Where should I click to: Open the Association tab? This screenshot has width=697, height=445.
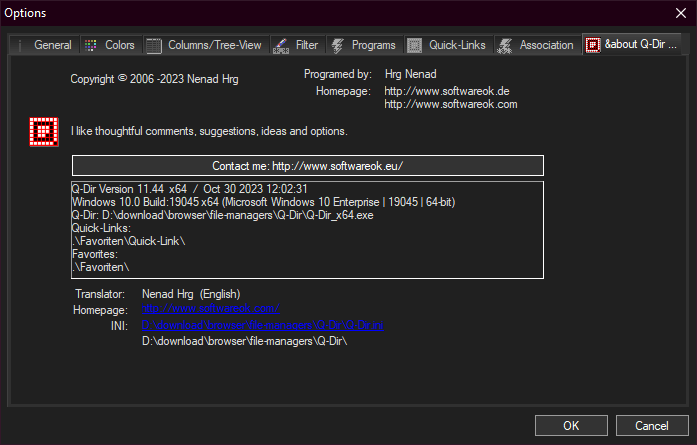(546, 45)
